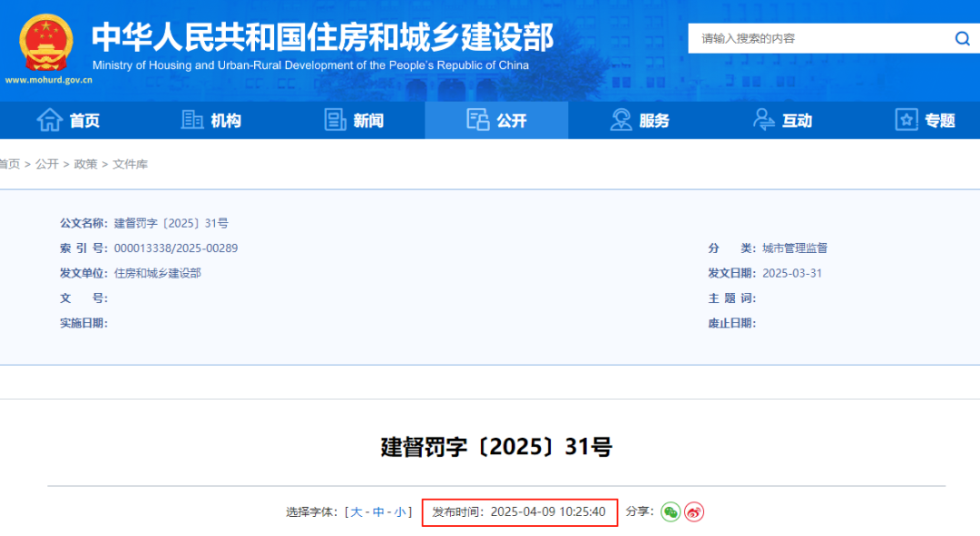The height and width of the screenshot is (536, 980).
Task: Click the 互动 interaction icon
Action: [x=764, y=120]
